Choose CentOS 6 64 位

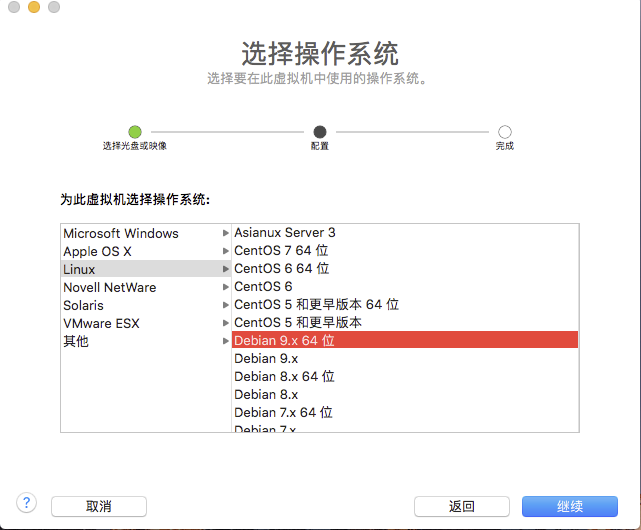(405, 268)
